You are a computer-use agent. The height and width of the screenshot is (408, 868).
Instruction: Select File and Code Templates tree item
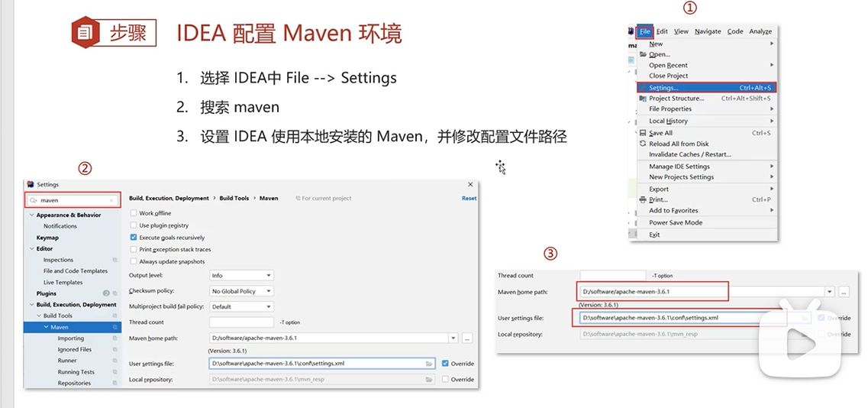tap(76, 271)
